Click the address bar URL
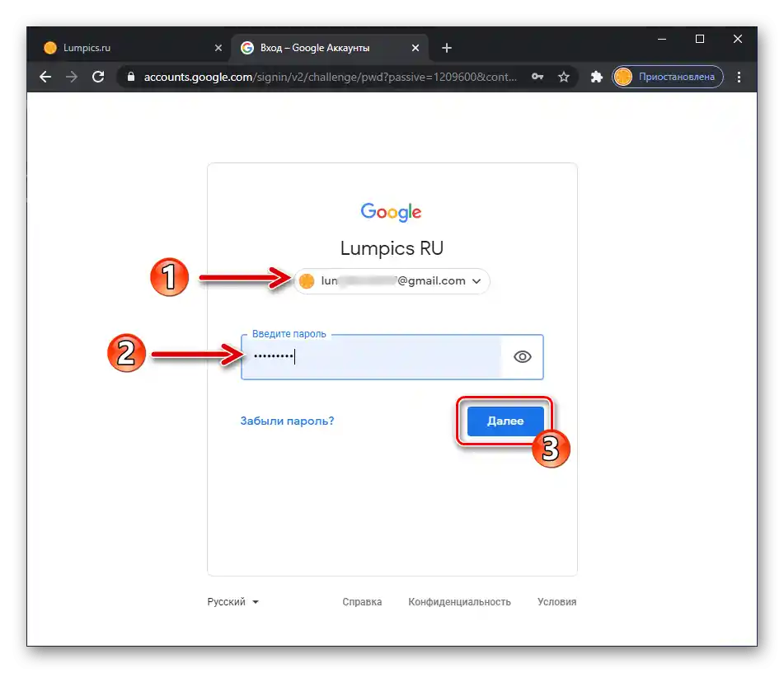This screenshot has width=784, height=673. pyautogui.click(x=330, y=77)
